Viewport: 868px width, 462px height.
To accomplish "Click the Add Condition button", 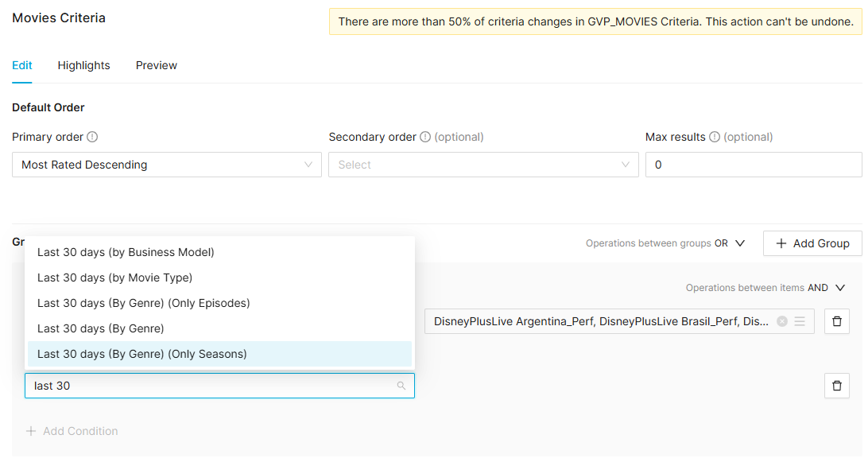I will click(72, 431).
